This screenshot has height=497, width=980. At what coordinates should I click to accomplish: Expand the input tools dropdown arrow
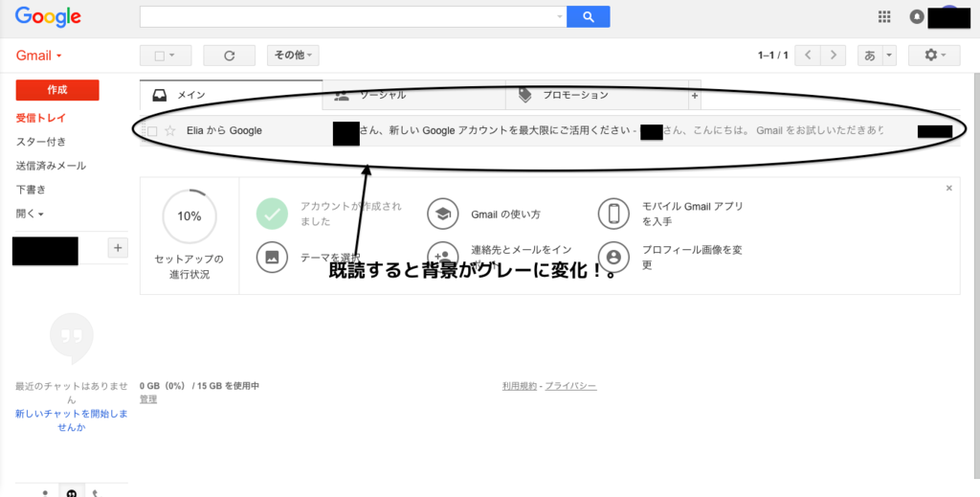tap(889, 56)
